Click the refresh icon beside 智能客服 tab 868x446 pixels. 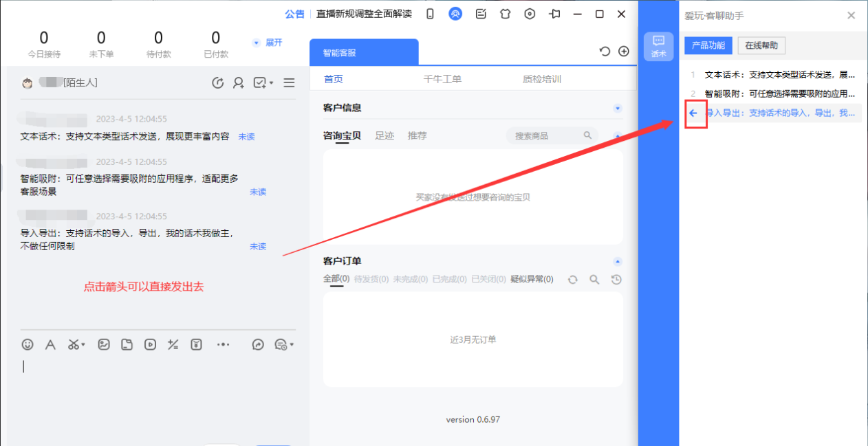click(605, 52)
